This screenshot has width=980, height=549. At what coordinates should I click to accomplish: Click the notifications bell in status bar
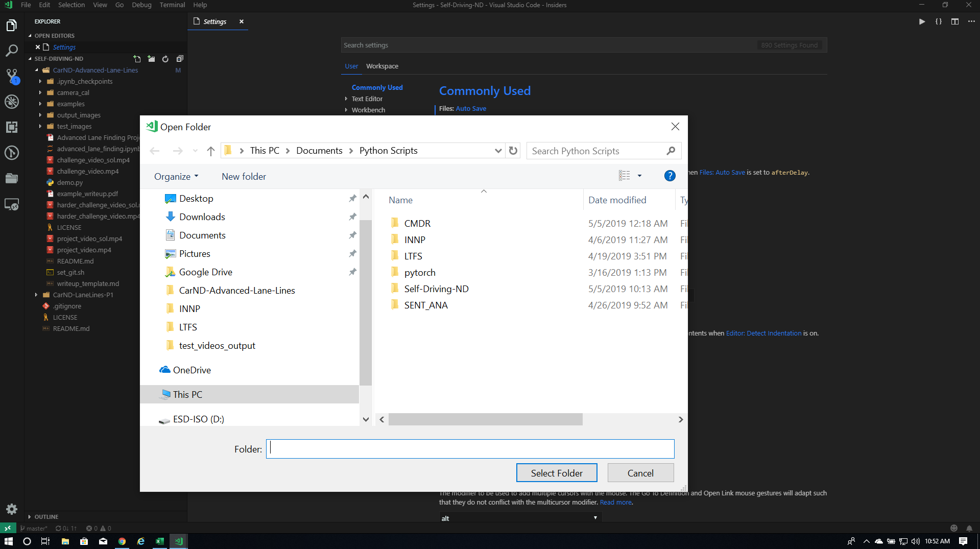pyautogui.click(x=969, y=528)
